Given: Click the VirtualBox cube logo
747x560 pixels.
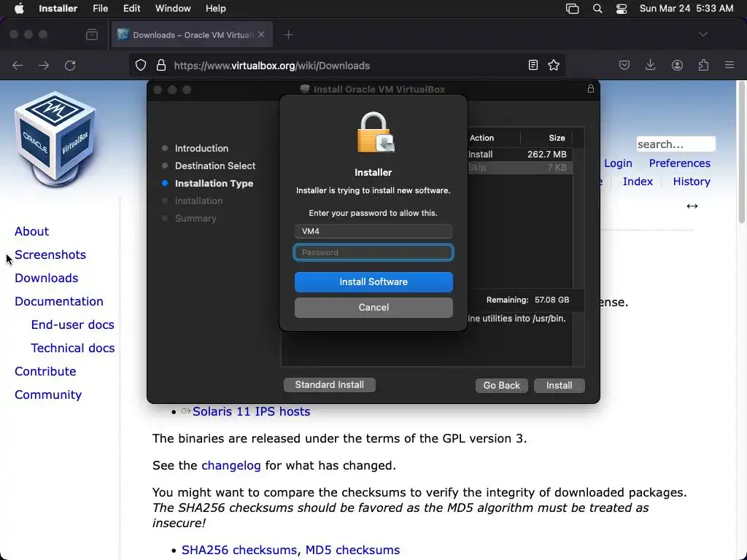Looking at the screenshot, I should pos(55,139).
